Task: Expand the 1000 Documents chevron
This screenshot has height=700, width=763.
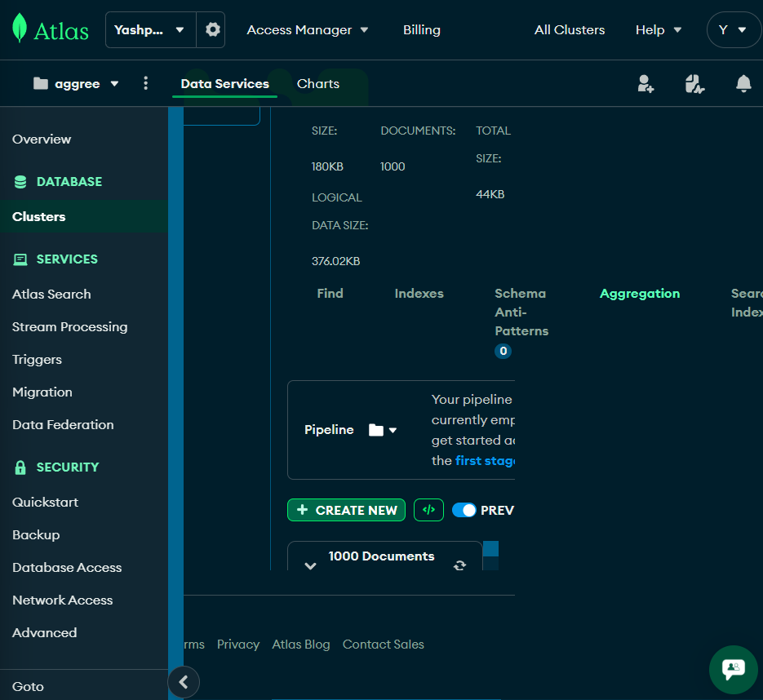Action: 310,565
